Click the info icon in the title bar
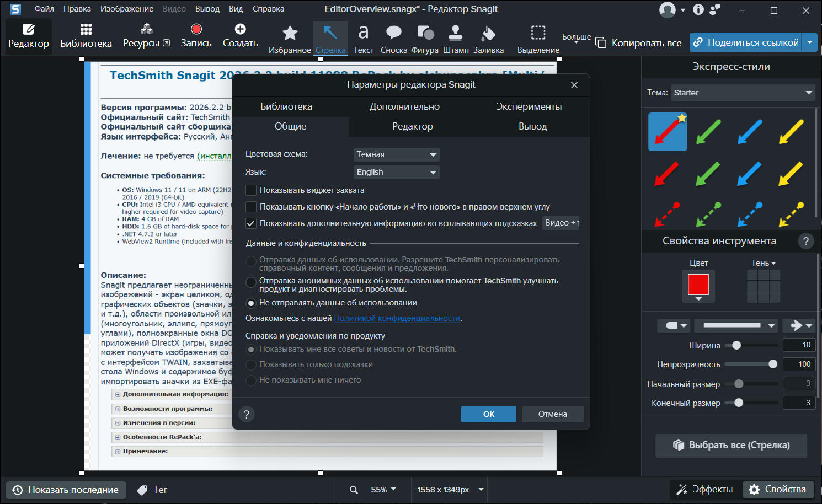This screenshot has width=822, height=504. tap(698, 9)
